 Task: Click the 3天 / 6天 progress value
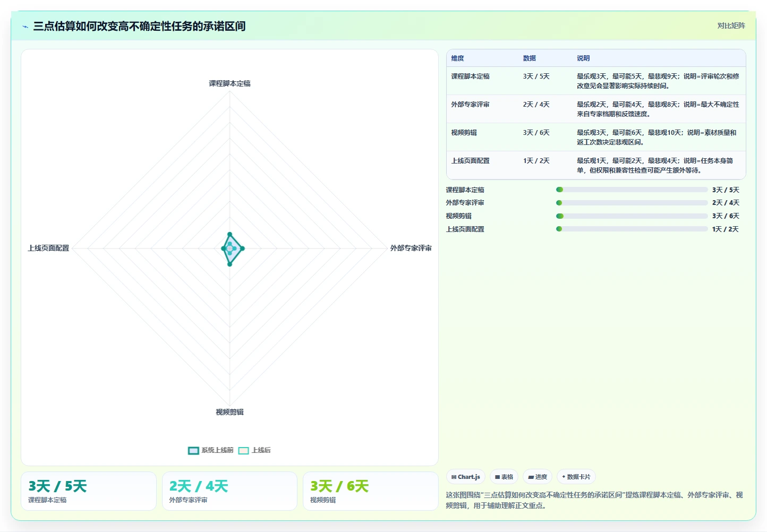click(726, 216)
